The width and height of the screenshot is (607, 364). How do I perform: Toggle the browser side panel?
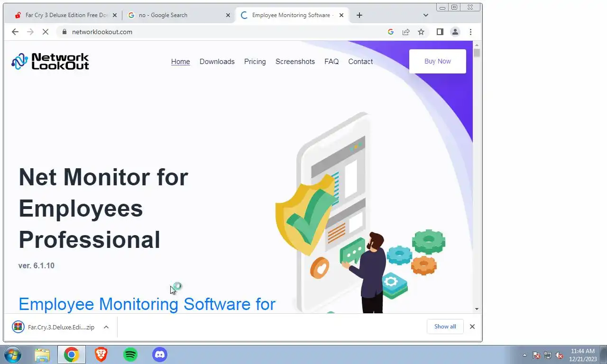tap(440, 32)
